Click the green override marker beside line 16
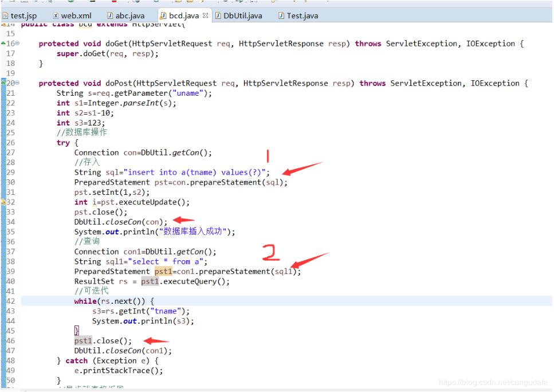 pyautogui.click(x=3, y=44)
